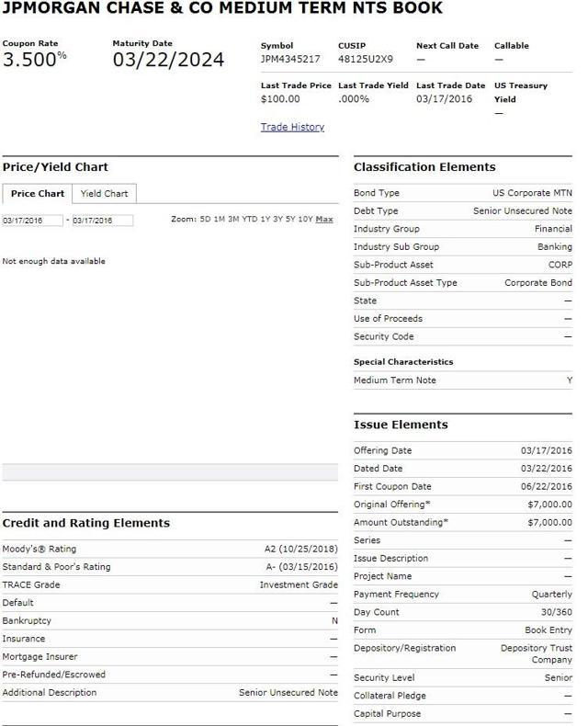588x726 pixels.
Task: Click the Price/Yield Chart heading
Action: click(55, 167)
